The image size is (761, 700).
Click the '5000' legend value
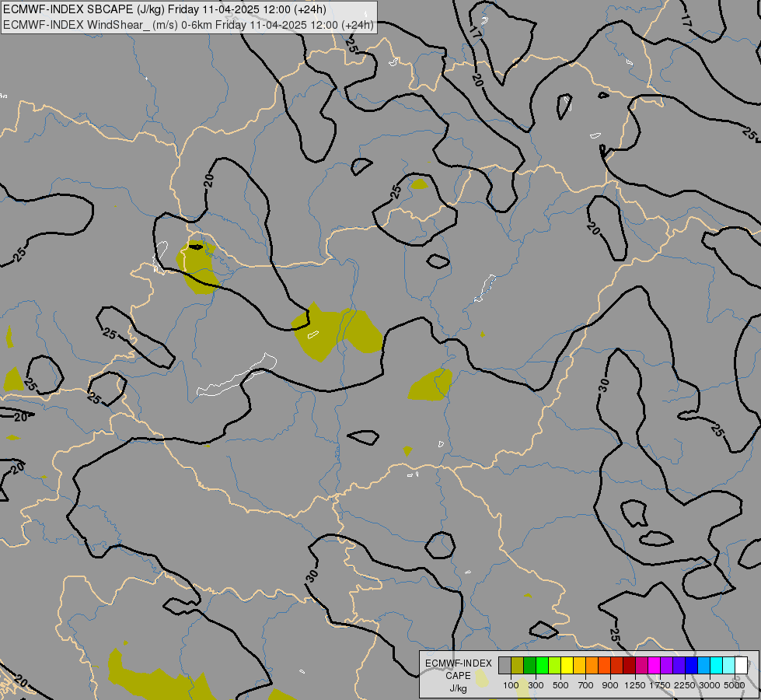click(735, 685)
